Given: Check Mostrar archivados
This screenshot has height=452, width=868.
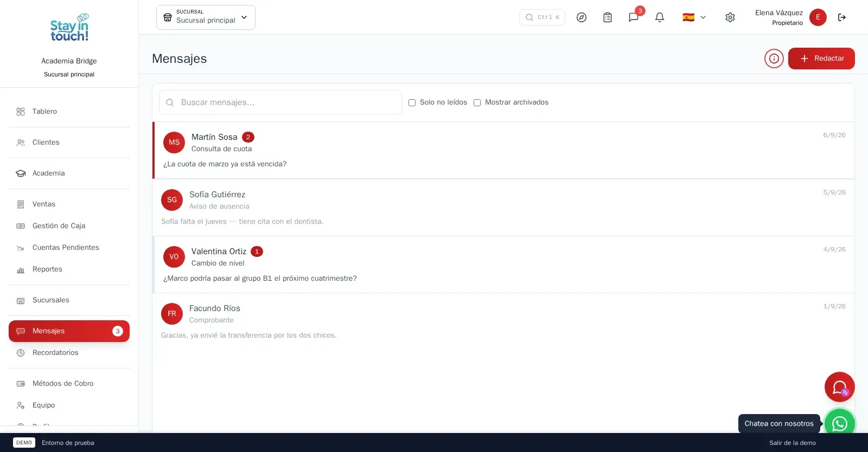Looking at the screenshot, I should point(477,102).
